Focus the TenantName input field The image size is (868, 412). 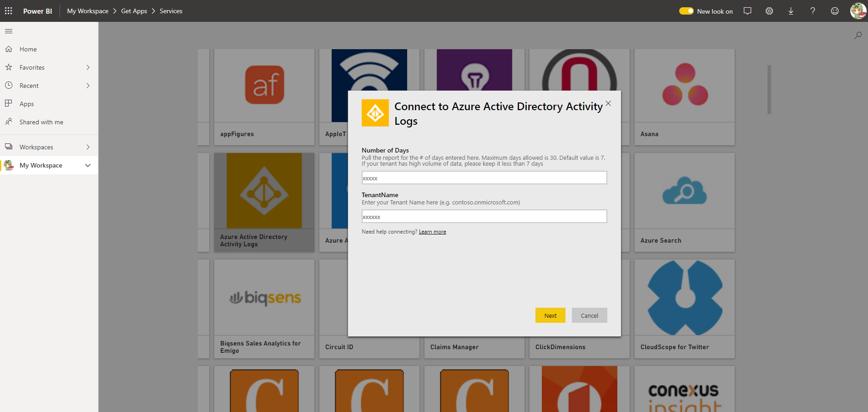pos(484,216)
